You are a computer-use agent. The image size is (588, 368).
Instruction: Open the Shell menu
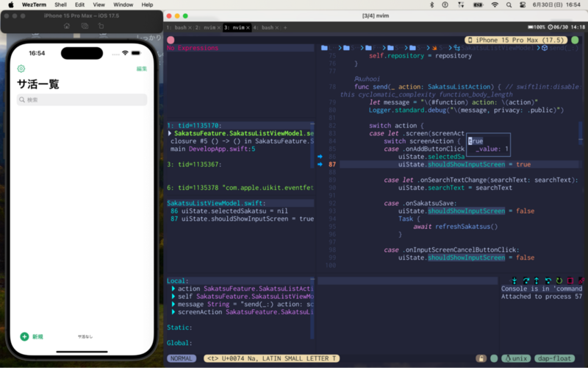coord(60,5)
